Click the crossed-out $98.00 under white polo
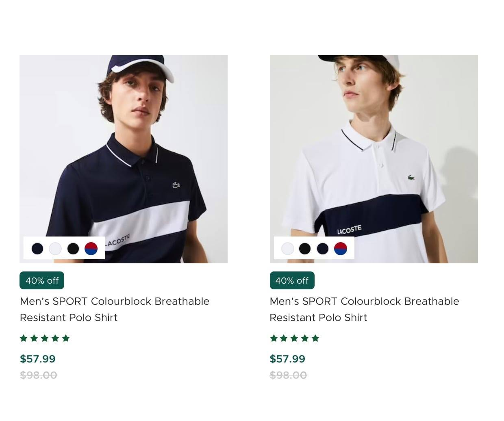 [x=288, y=375]
